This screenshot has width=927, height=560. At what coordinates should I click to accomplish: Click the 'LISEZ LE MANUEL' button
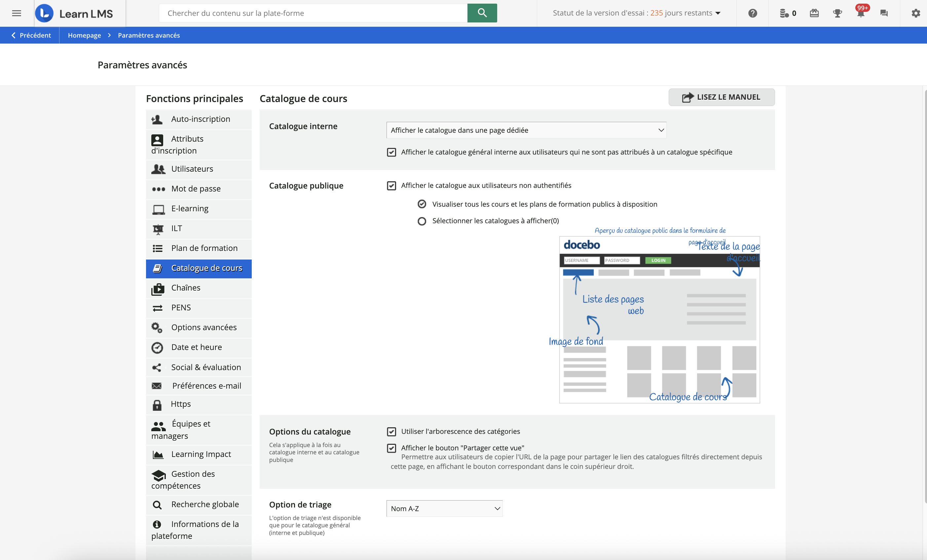pyautogui.click(x=721, y=97)
